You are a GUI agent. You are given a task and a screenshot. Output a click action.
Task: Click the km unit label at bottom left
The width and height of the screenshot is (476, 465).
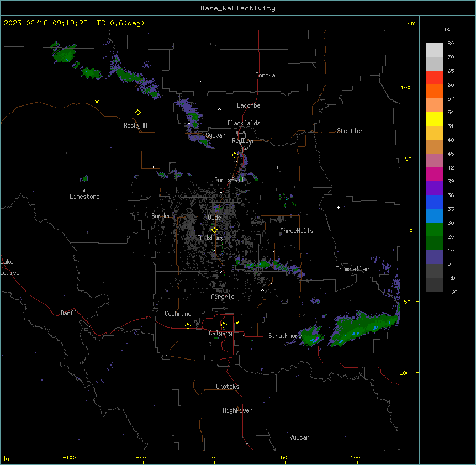8,458
